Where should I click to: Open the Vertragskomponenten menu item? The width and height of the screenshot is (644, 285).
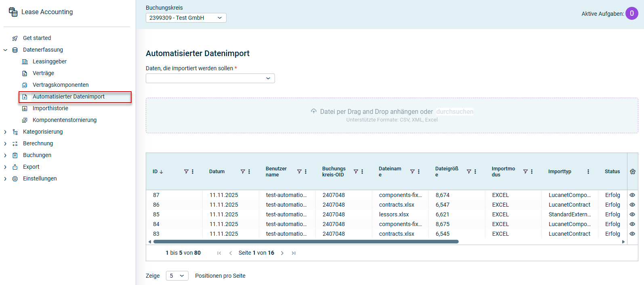61,85
